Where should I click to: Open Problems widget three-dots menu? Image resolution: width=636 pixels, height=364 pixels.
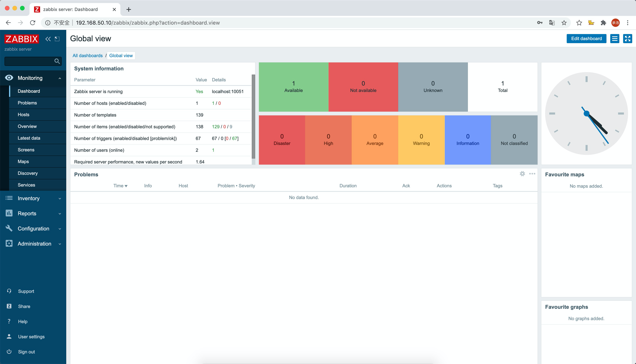tap(532, 173)
